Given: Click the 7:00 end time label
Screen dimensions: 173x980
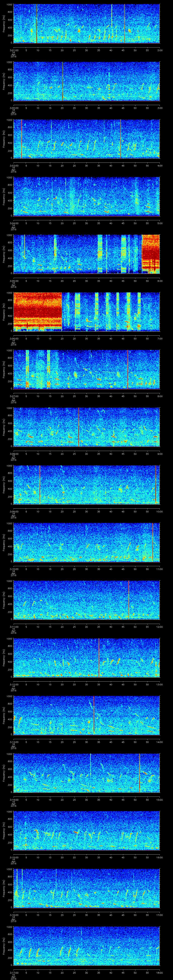Looking at the screenshot, I should (160, 339).
